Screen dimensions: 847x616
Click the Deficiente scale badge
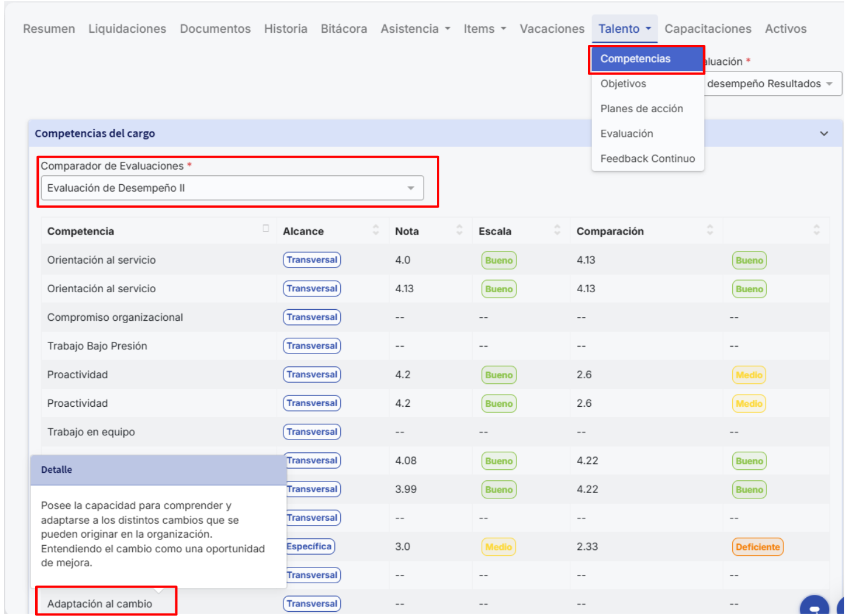click(x=757, y=547)
